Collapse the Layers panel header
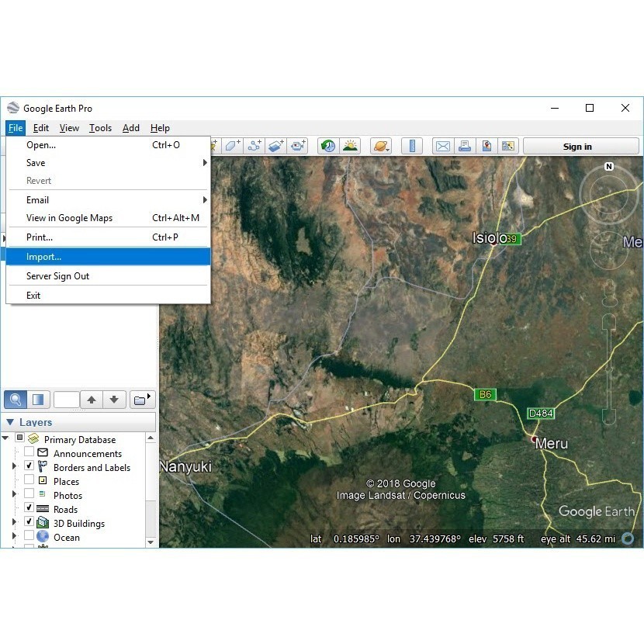This screenshot has height=644, width=644. 11,422
